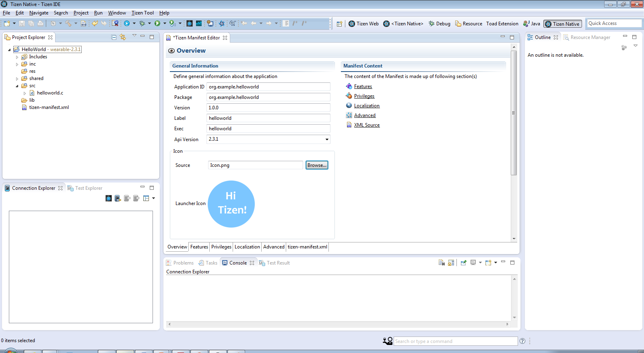Collapse the HelloWorld project tree node
The image size is (644, 353).
[9, 49]
